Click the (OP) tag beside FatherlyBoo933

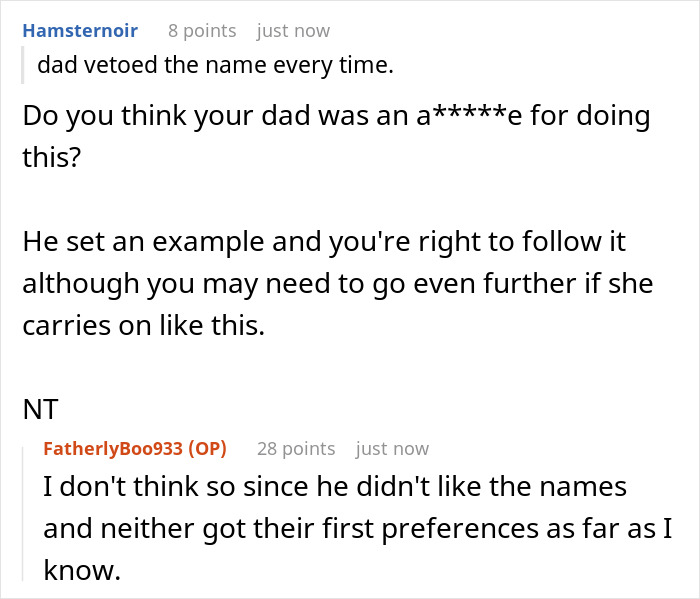click(x=208, y=449)
